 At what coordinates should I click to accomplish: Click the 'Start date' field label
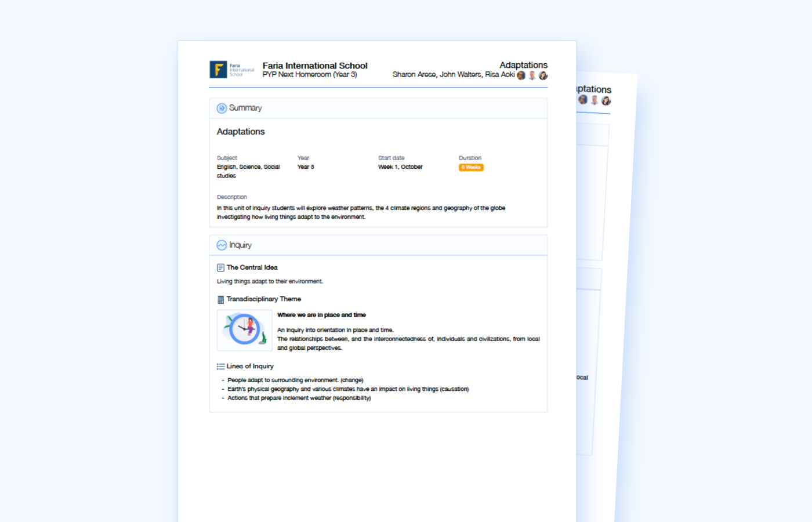[x=391, y=158]
